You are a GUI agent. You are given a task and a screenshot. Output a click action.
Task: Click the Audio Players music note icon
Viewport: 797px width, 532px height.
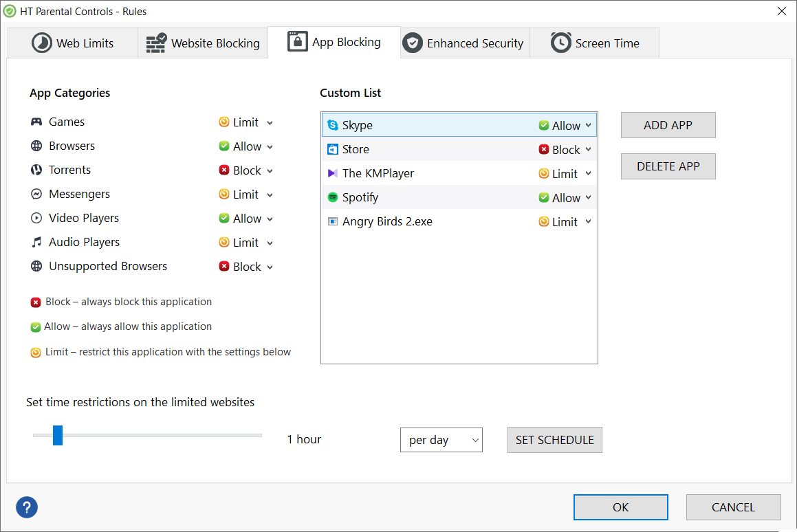(x=36, y=243)
